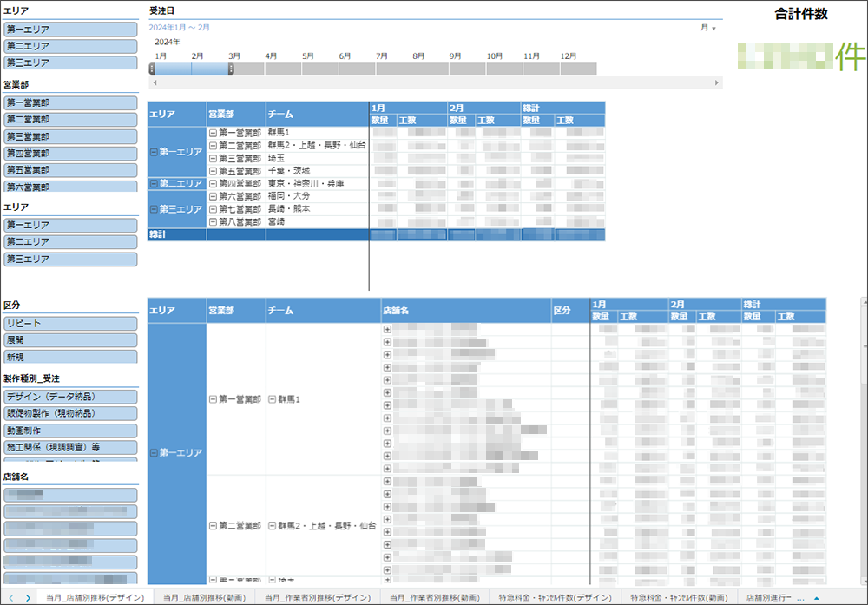
Task: Select 販促物製作(現物納品) in 製作種別_受注 slicer
Action: click(70, 413)
